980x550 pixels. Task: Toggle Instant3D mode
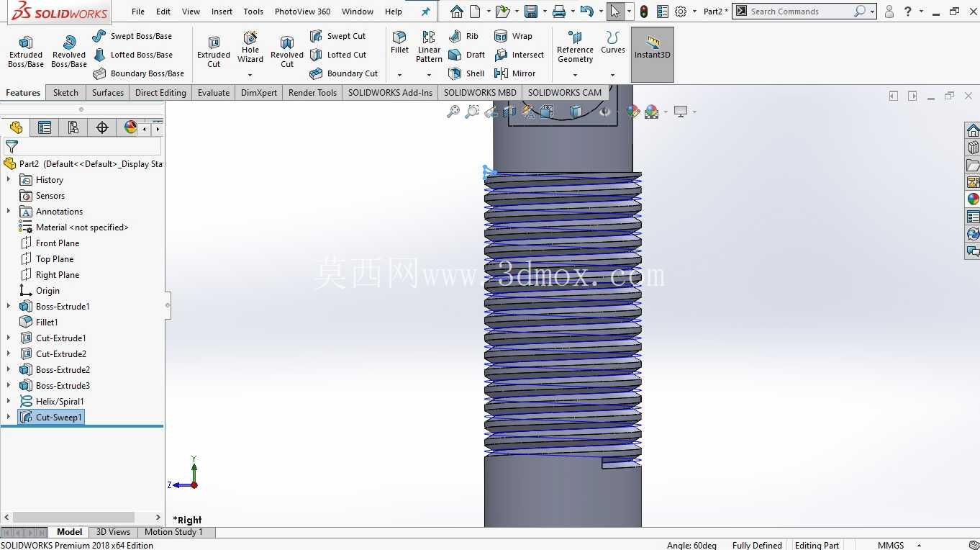[653, 55]
